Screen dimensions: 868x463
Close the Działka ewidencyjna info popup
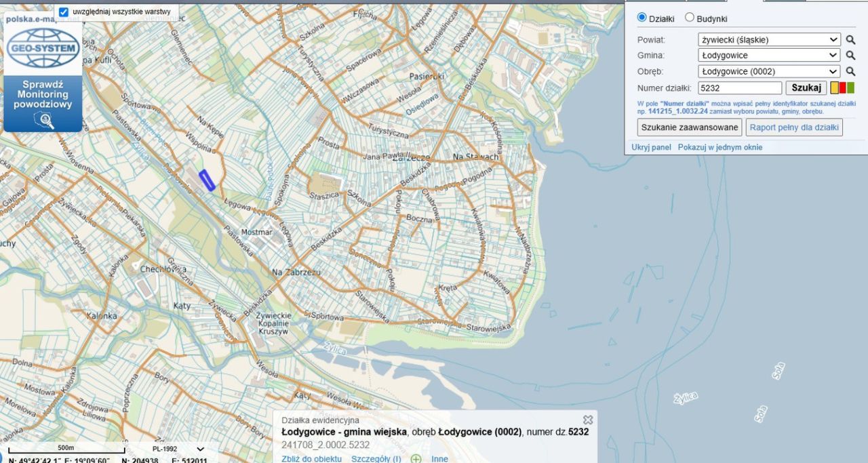pos(588,420)
